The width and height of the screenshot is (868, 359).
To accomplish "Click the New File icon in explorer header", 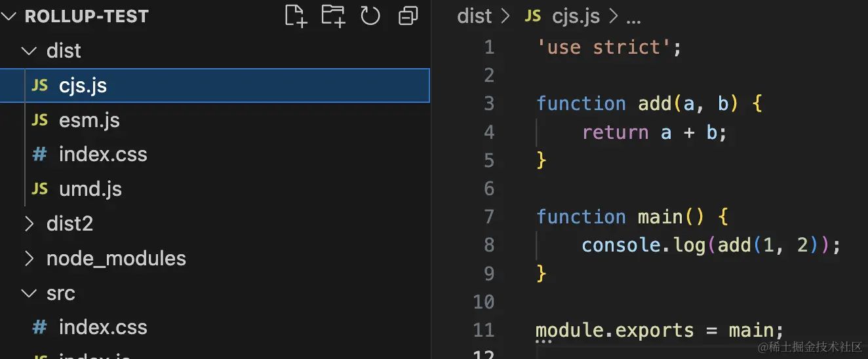I will pyautogui.click(x=296, y=16).
